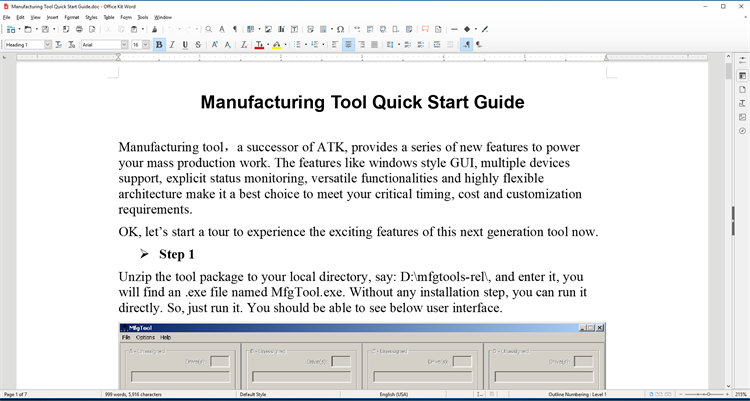The height and width of the screenshot is (401, 750).
Task: Open the Save dropdown arrow
Action: (54, 29)
